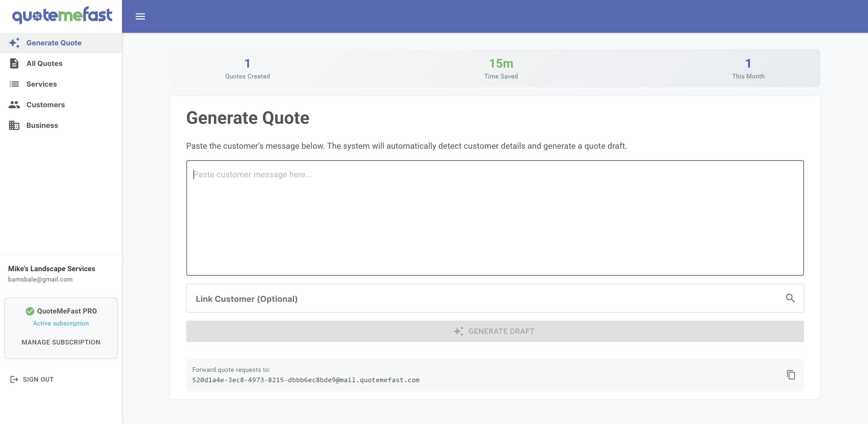Click the Customers people icon

[x=14, y=105]
